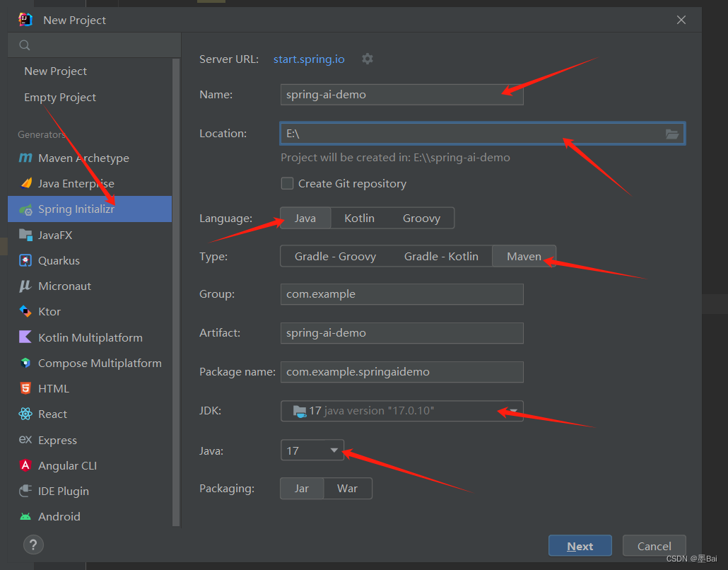Click the Artifact field
The image size is (728, 570).
click(x=402, y=333)
